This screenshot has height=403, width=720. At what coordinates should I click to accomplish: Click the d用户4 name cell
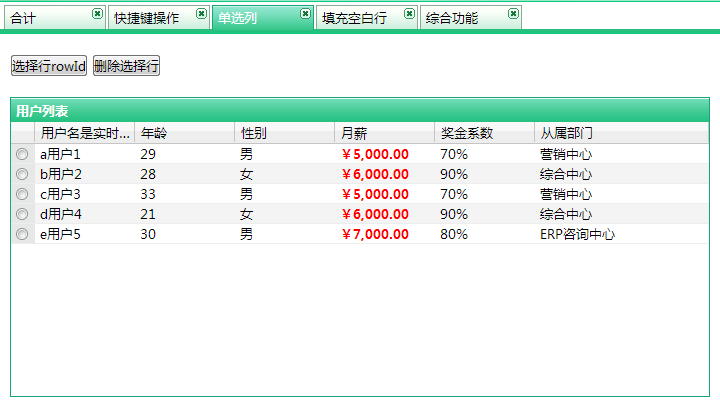(84, 214)
